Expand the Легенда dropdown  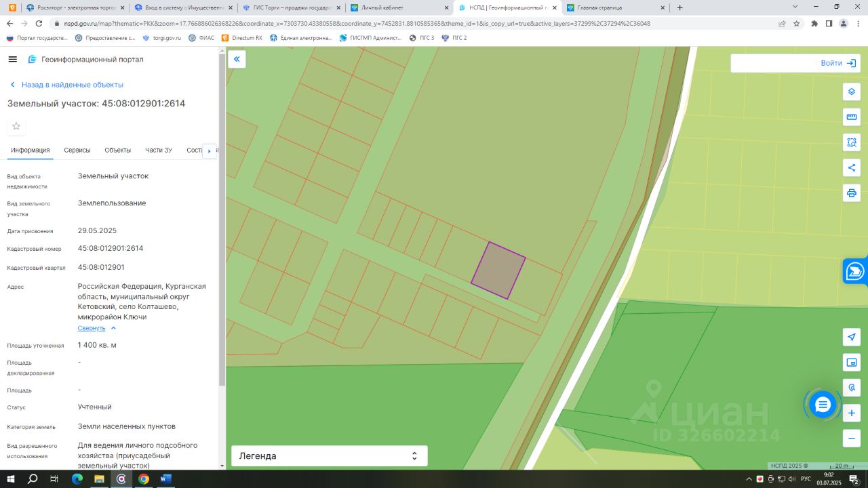point(330,456)
